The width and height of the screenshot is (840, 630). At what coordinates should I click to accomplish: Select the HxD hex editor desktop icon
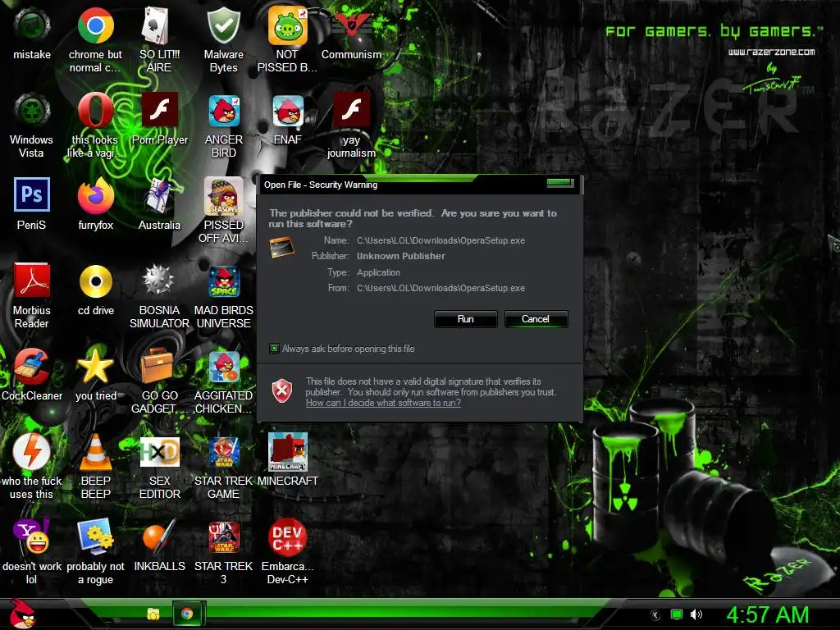point(159,452)
